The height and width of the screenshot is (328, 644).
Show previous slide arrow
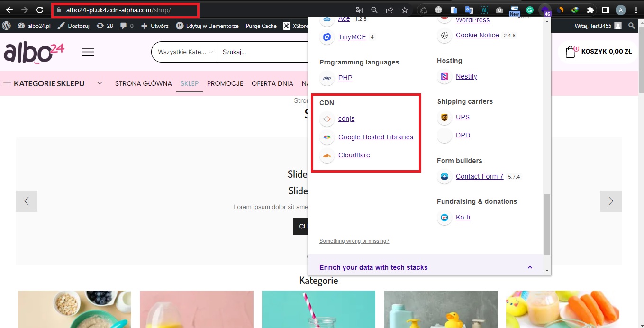(27, 201)
